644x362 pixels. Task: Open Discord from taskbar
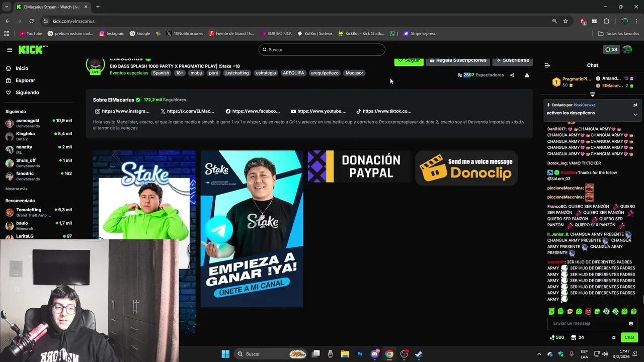tap(375, 354)
